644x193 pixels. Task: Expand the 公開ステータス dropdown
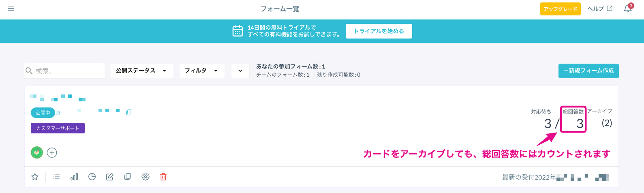pos(142,71)
